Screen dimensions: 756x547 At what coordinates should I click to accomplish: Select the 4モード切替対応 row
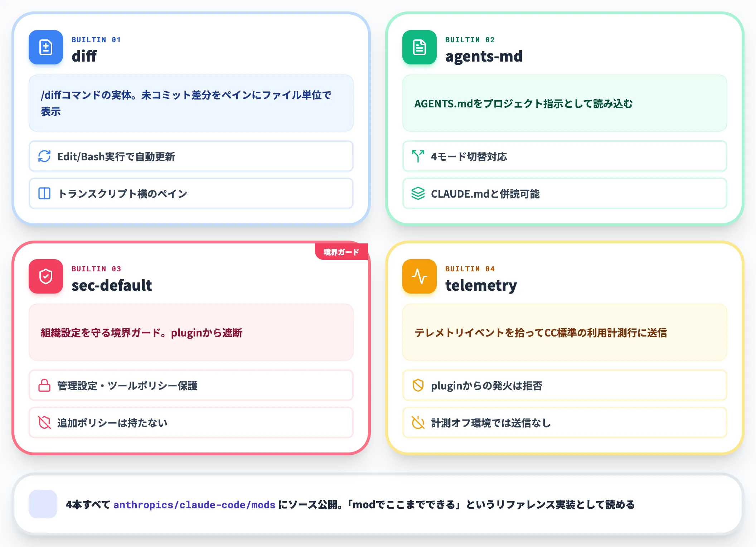(x=565, y=156)
